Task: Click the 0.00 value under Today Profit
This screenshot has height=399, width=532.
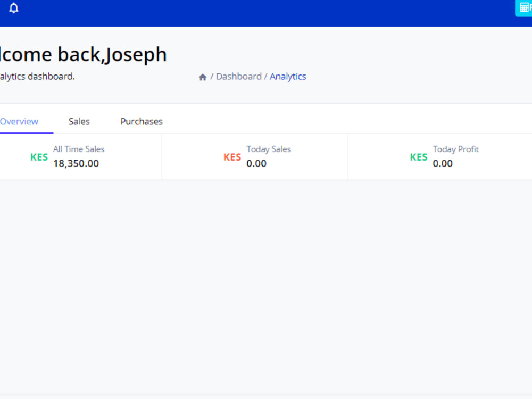Action: tap(443, 163)
